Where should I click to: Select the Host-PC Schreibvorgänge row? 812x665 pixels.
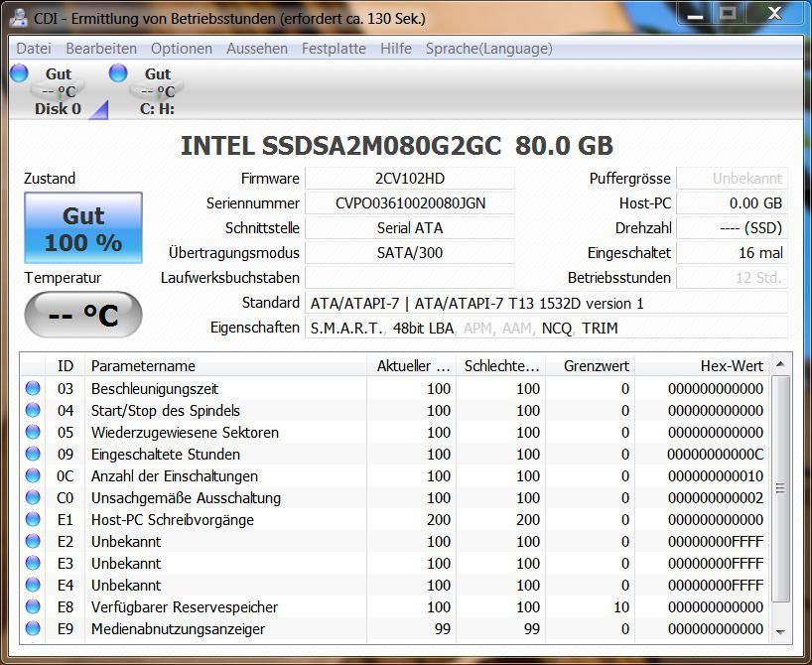395,519
